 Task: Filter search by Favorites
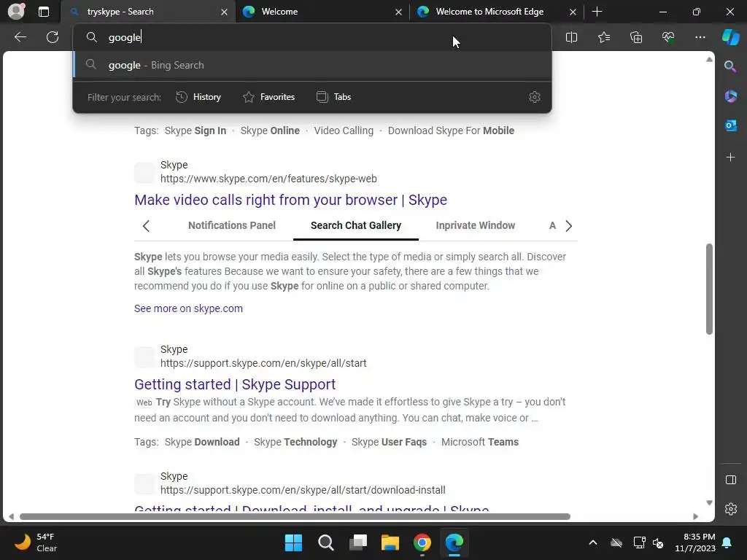268,97
